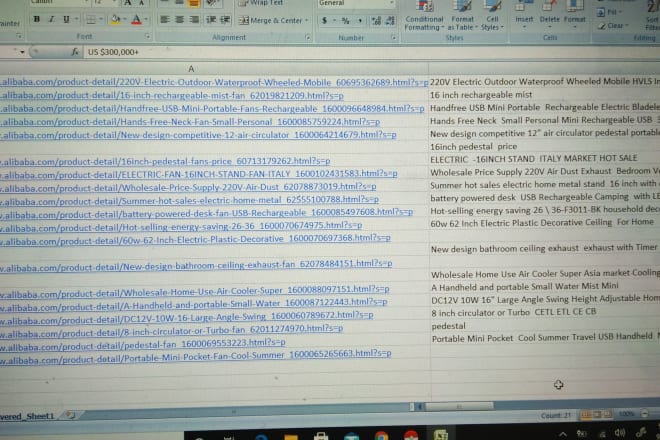Viewport: 660px width, 440px height.
Task: Open Excel from the taskbar
Action: tap(440, 436)
